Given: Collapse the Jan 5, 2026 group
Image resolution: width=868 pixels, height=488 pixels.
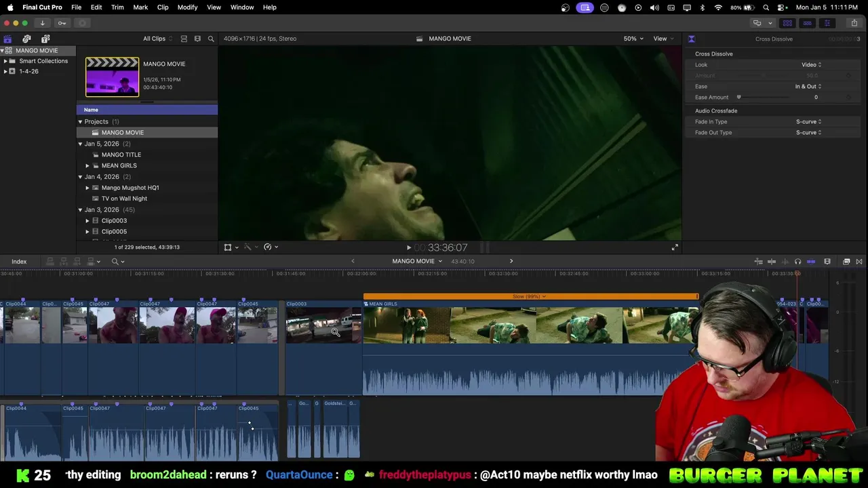Looking at the screenshot, I should 80,144.
